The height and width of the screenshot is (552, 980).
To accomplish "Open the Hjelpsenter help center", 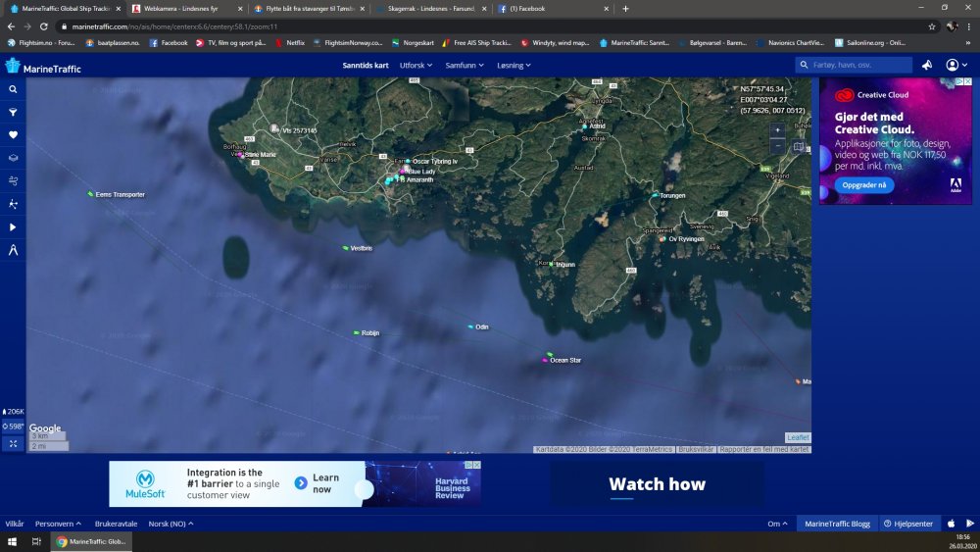I will pyautogui.click(x=908, y=524).
